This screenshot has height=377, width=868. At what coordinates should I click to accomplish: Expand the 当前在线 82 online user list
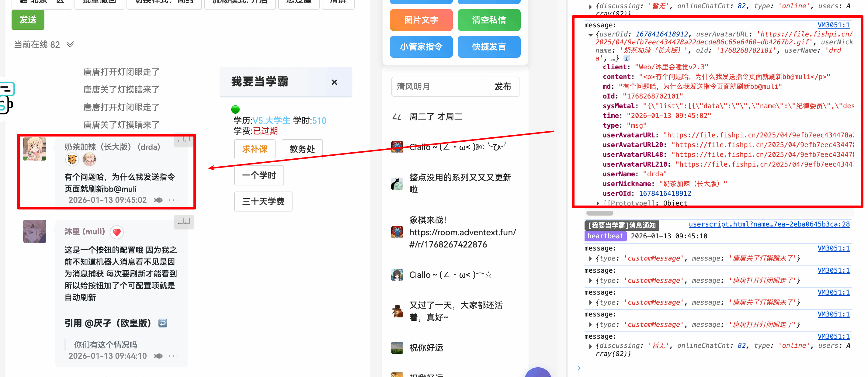point(70,44)
